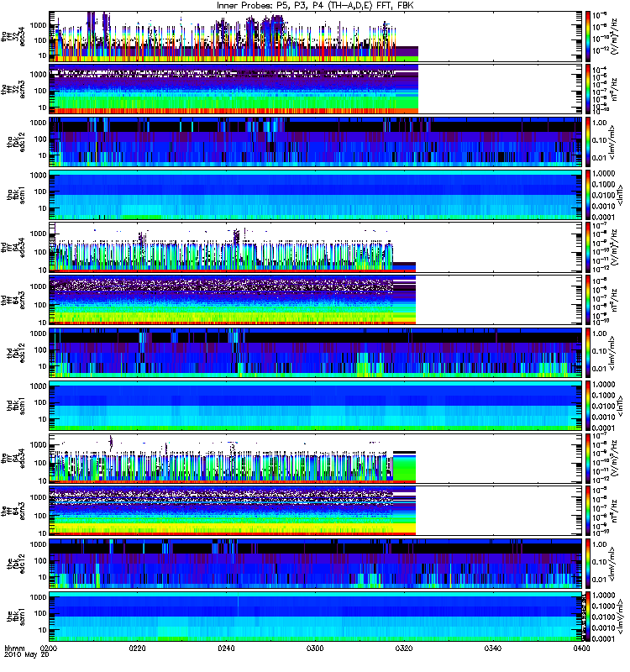
Task: Click the color bar of thd fbk edc12 panel
Action: pos(588,352)
